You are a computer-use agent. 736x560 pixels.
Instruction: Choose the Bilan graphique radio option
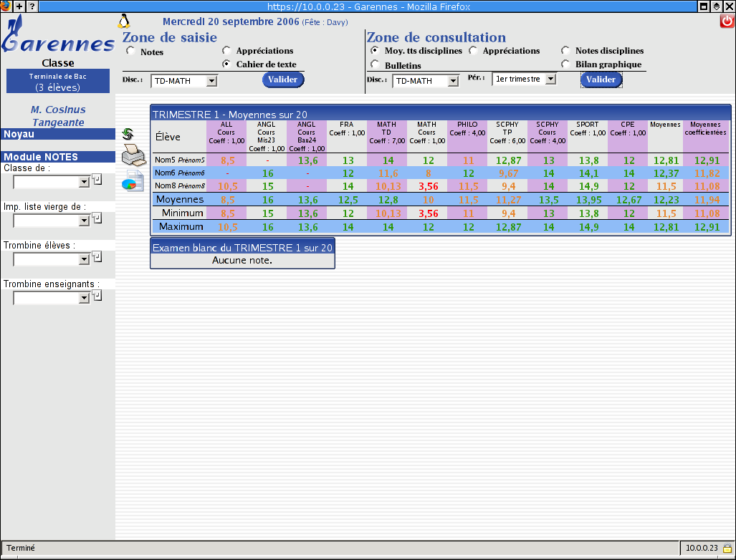[565, 64]
